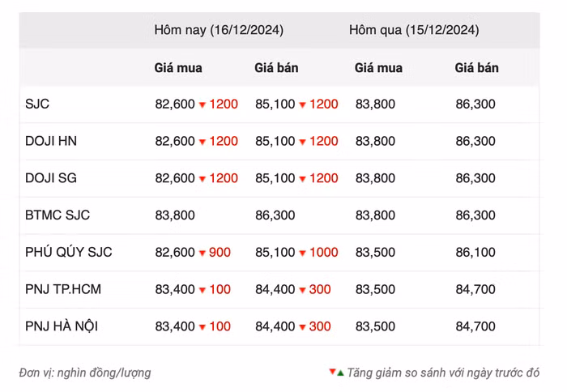Select the 'Hôm qua (15/12/2024)' header
The height and width of the screenshot is (392, 567).
[413, 30]
